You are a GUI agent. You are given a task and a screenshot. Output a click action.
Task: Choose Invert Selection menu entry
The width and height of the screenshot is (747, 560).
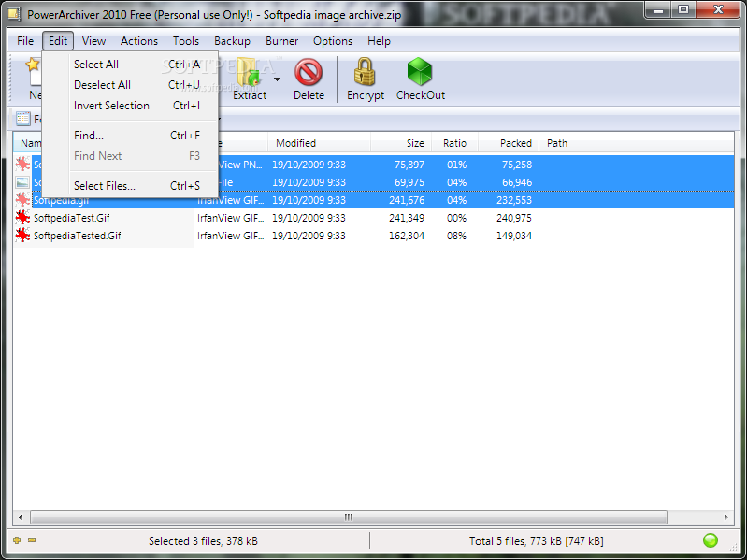130,106
